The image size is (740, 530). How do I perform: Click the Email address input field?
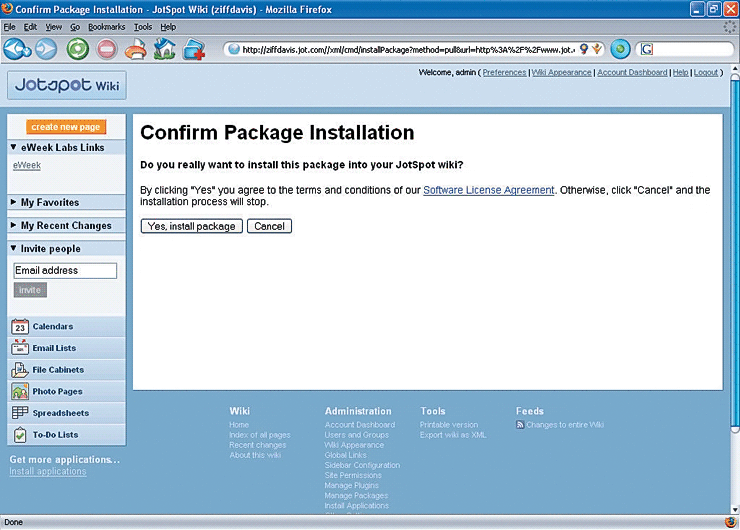pyautogui.click(x=65, y=270)
